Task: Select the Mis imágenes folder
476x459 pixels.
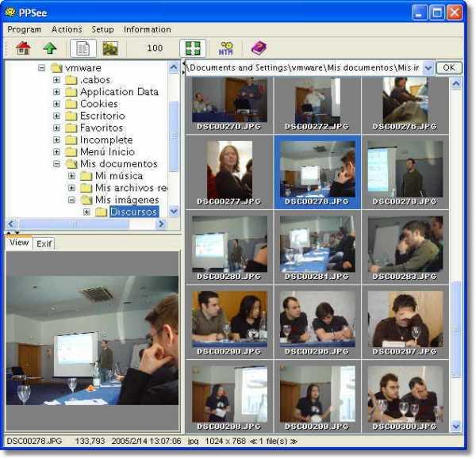Action: (127, 200)
